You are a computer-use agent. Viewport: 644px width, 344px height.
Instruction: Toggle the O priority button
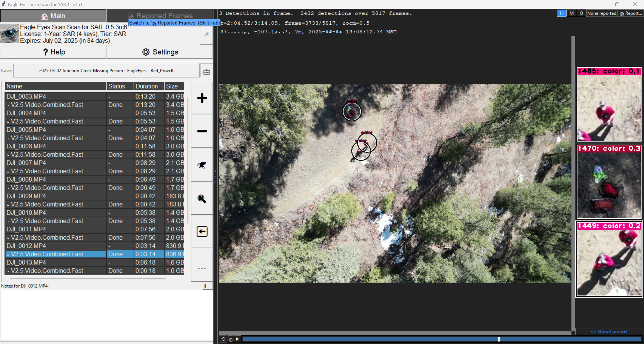pos(581,13)
